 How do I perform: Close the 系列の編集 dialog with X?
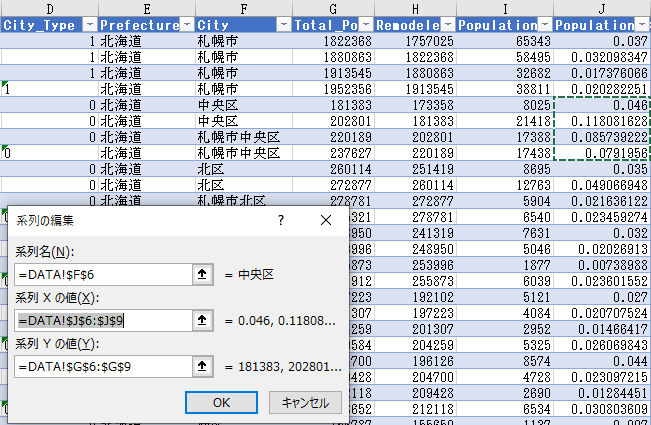[325, 219]
